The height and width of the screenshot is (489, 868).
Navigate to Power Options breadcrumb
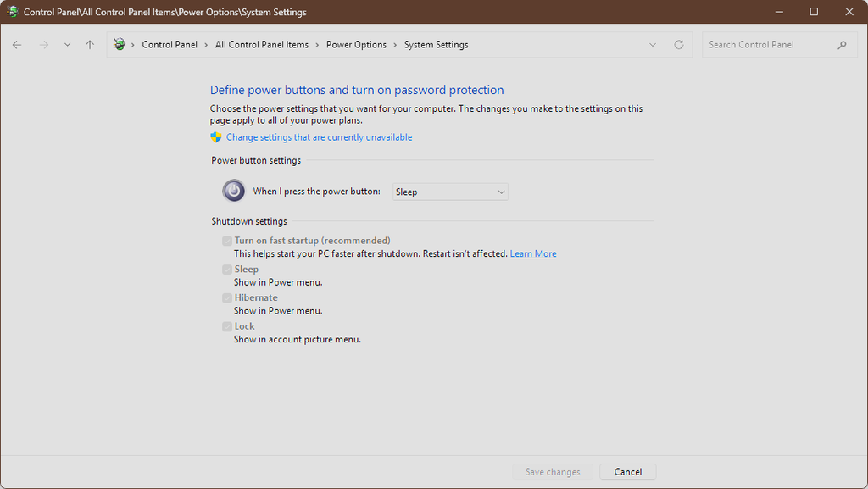[x=356, y=45]
